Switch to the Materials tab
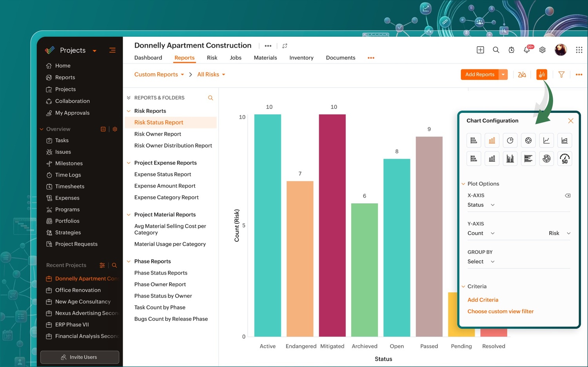 (x=265, y=58)
